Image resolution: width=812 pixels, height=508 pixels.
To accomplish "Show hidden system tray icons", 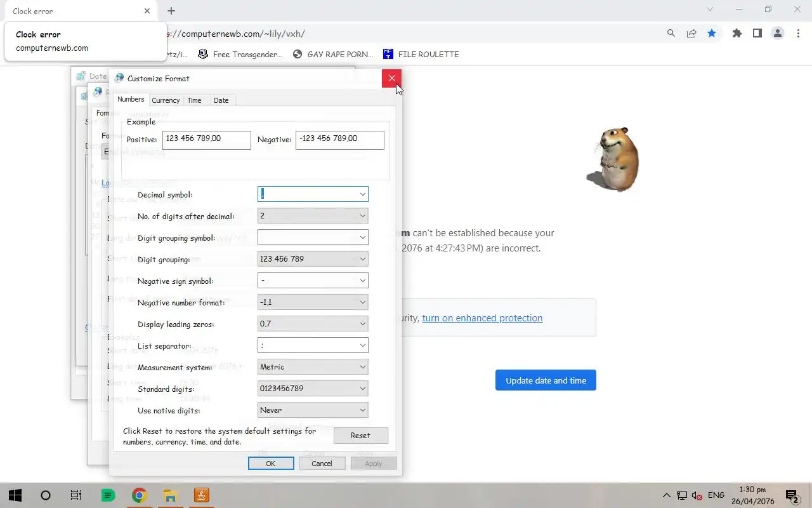I will 666,495.
